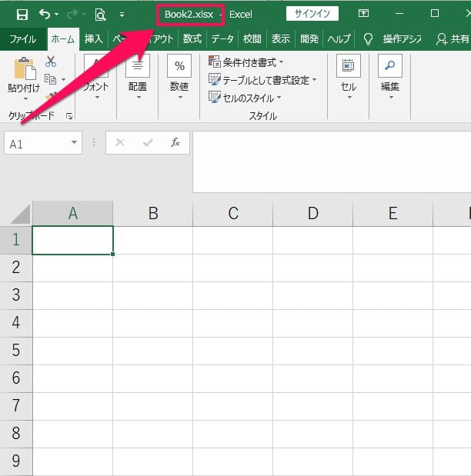Click the Name Box showing A1
Viewport: 471px width, 476px height.
click(36, 143)
